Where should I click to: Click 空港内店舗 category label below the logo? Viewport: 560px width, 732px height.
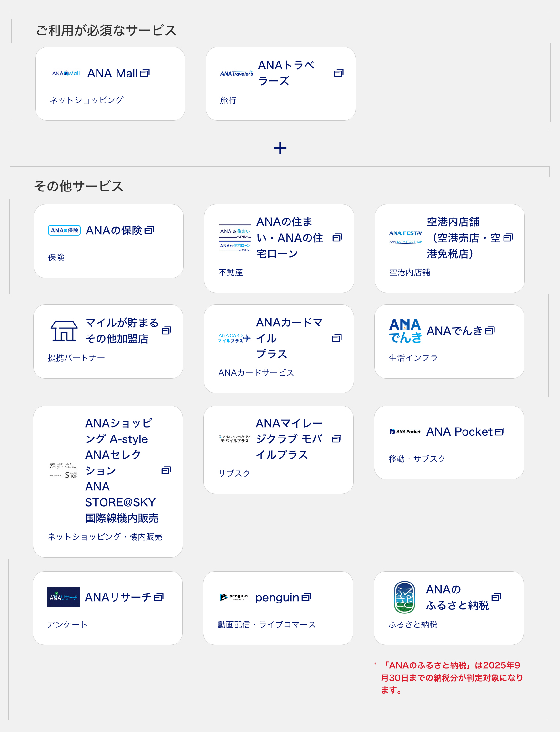(410, 272)
